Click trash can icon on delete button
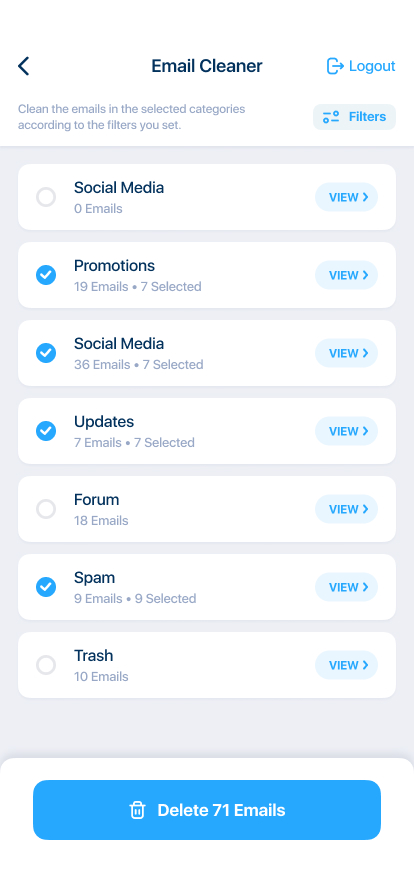414x896 pixels. pos(137,810)
